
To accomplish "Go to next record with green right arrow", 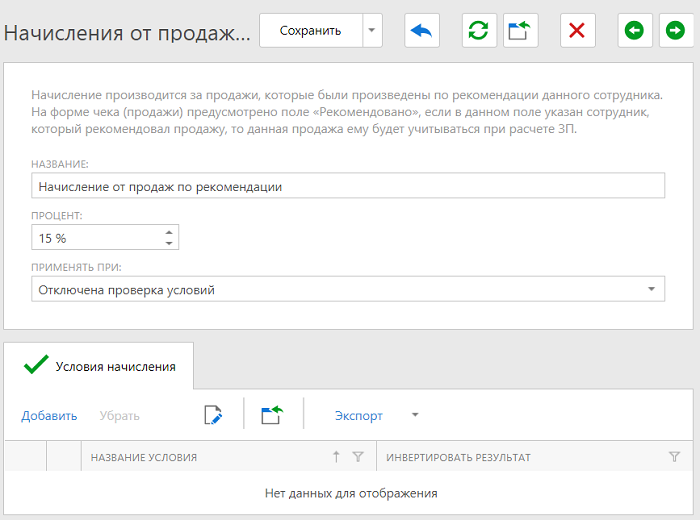I will [676, 30].
